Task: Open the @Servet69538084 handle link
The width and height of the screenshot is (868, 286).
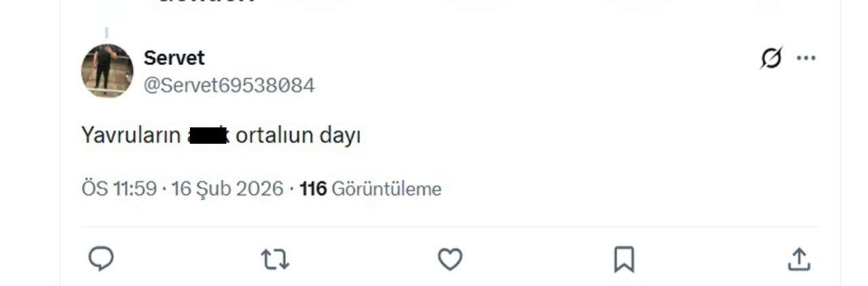Action: [229, 86]
